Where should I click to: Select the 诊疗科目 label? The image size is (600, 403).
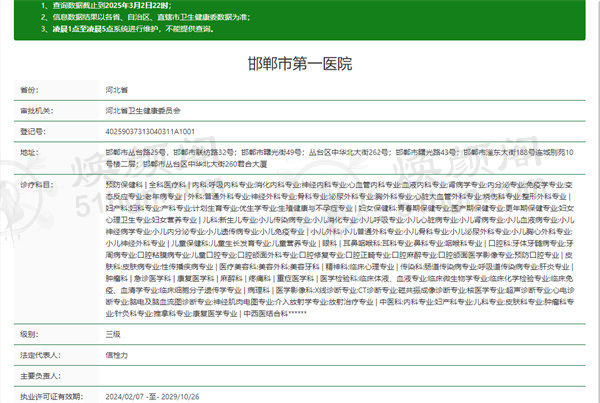[37, 185]
